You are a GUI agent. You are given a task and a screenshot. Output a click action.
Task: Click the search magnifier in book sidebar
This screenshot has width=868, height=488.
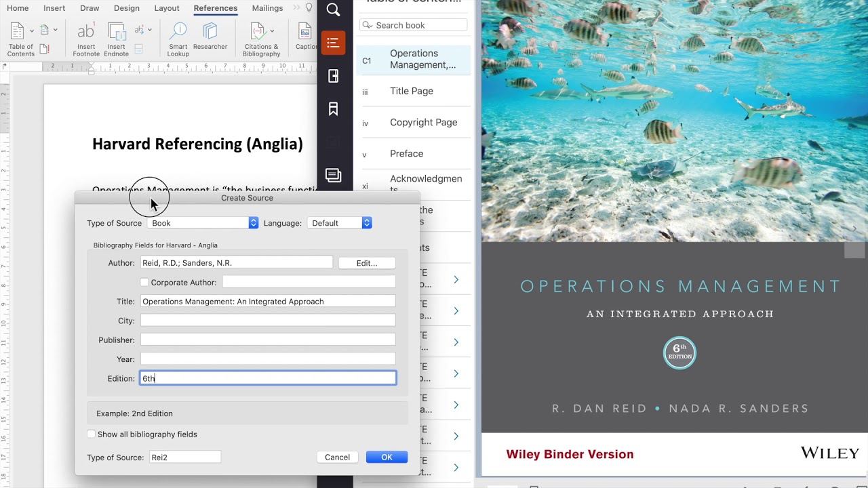click(x=333, y=9)
